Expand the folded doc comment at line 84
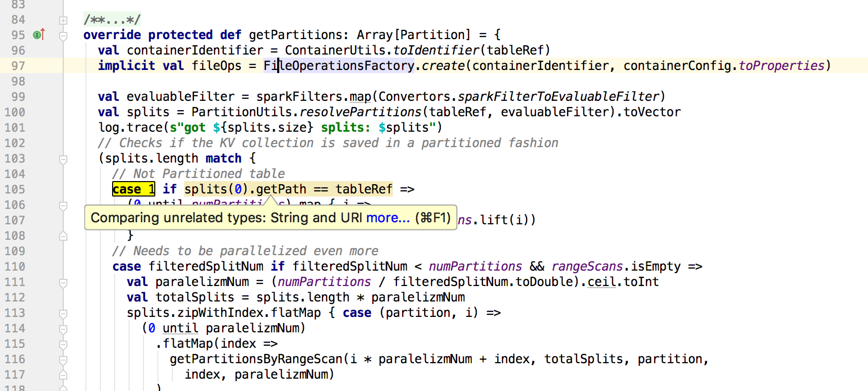868x391 pixels. point(63,21)
